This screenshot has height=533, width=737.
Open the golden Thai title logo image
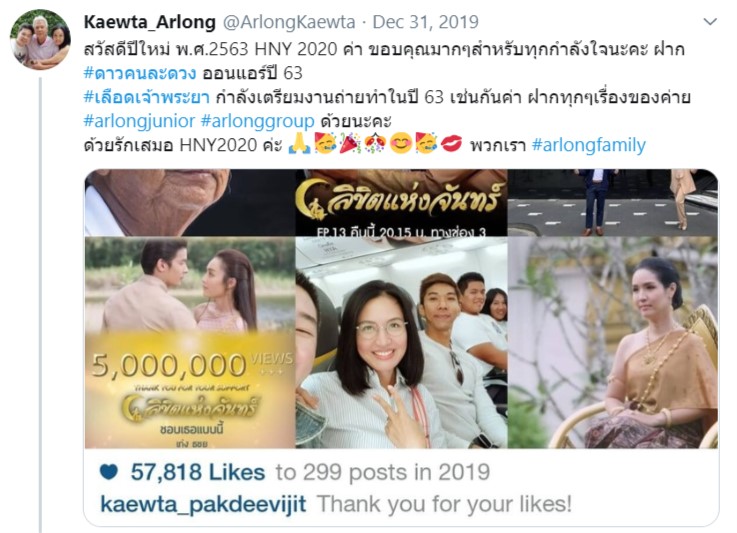401,203
